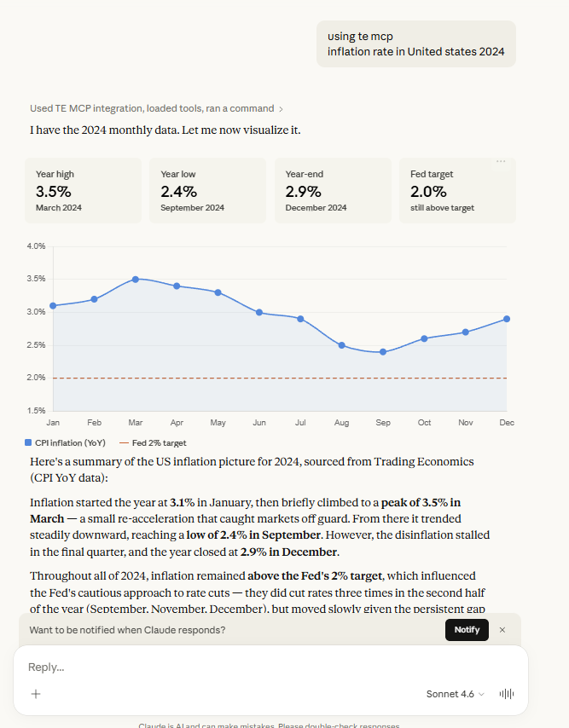
Task: Focus the Reply text field
Action: (256, 667)
